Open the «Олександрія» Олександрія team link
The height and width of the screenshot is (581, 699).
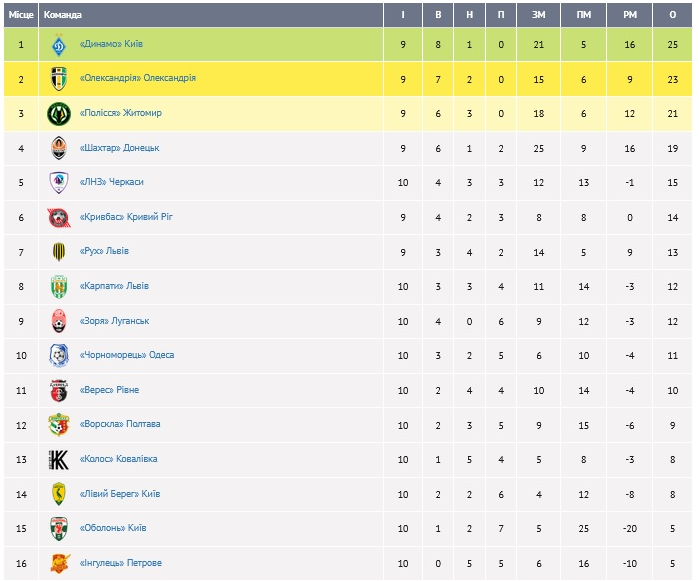tap(137, 78)
